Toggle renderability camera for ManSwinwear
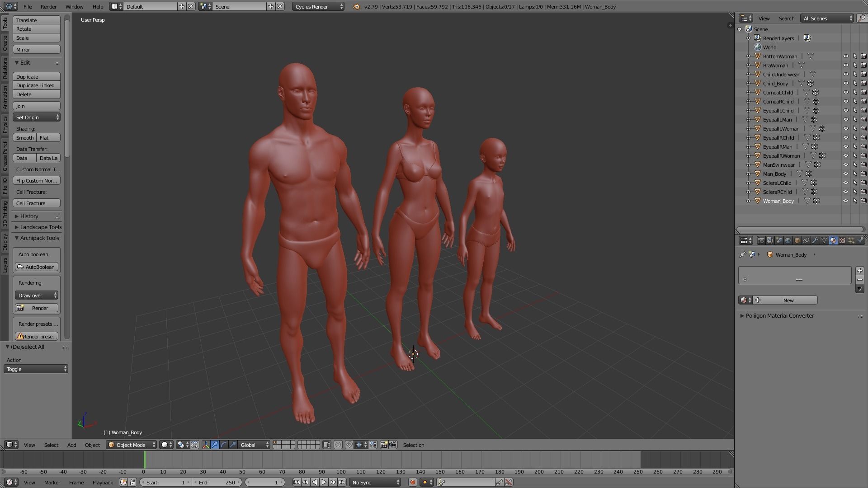This screenshot has width=868, height=488. [863, 165]
